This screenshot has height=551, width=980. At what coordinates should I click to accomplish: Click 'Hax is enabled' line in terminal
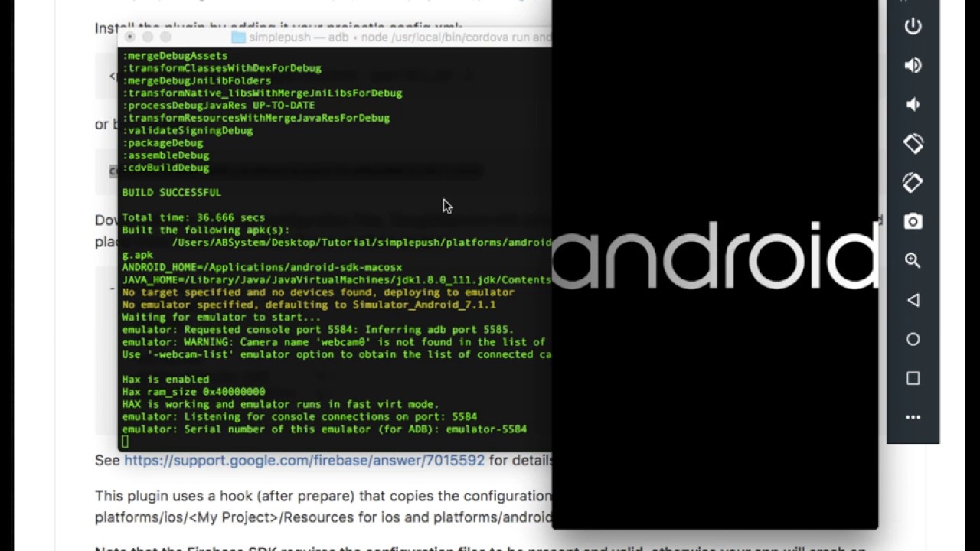point(165,379)
